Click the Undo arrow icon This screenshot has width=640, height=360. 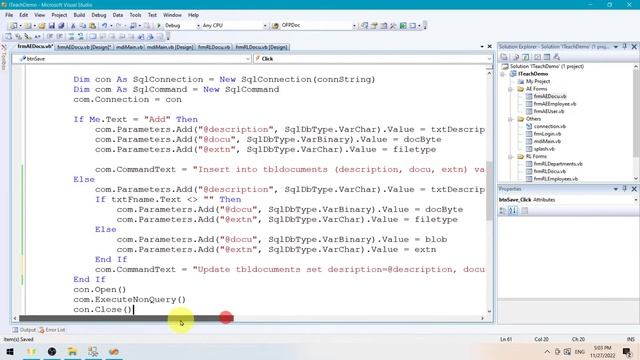[104, 26]
